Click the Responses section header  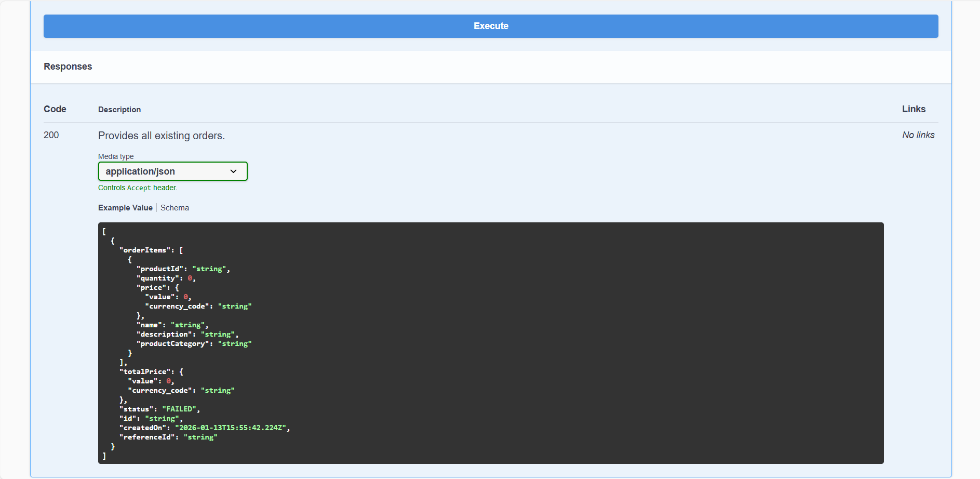(x=68, y=66)
